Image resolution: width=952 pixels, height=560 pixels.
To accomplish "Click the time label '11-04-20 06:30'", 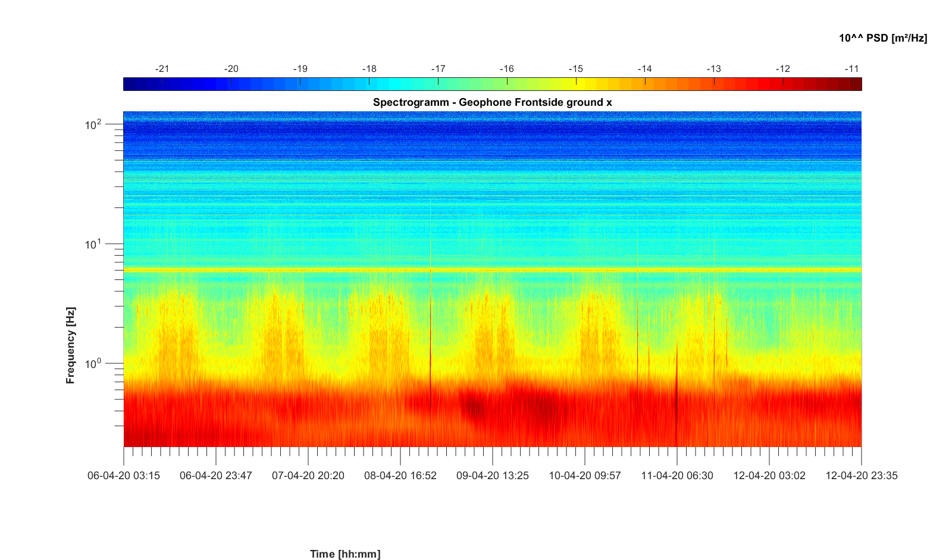I will click(677, 476).
